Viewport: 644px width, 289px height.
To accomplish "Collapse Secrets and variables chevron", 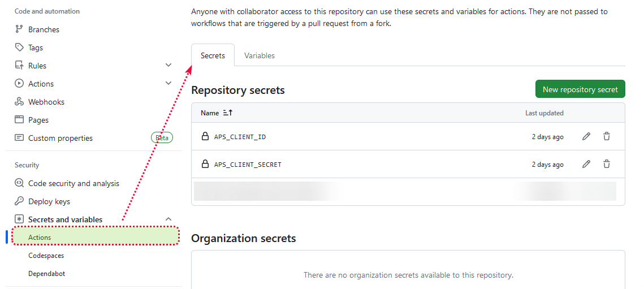I will tap(168, 219).
